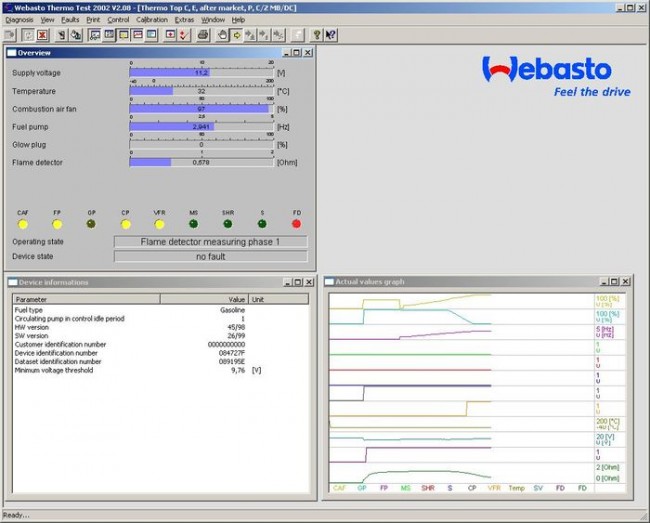
Task: Click the graph window icon left of yellow window
Action: pyautogui.click(x=109, y=35)
